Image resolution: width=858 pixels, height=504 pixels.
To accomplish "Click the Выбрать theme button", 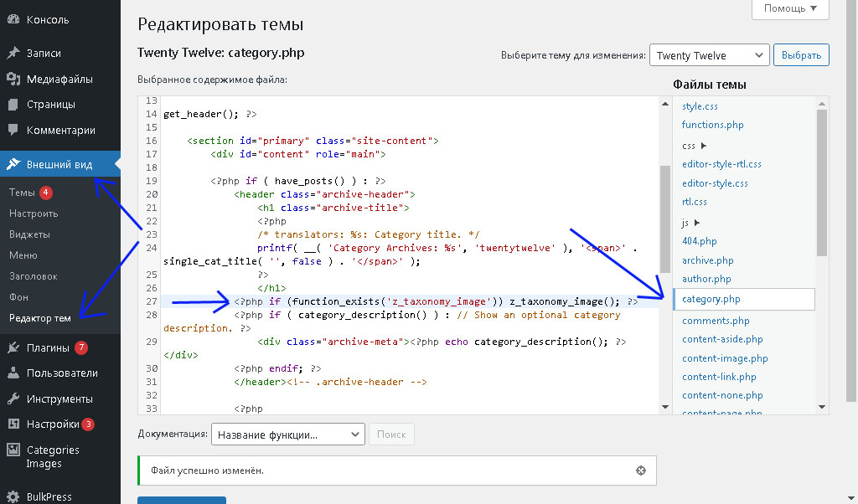I will 801,54.
